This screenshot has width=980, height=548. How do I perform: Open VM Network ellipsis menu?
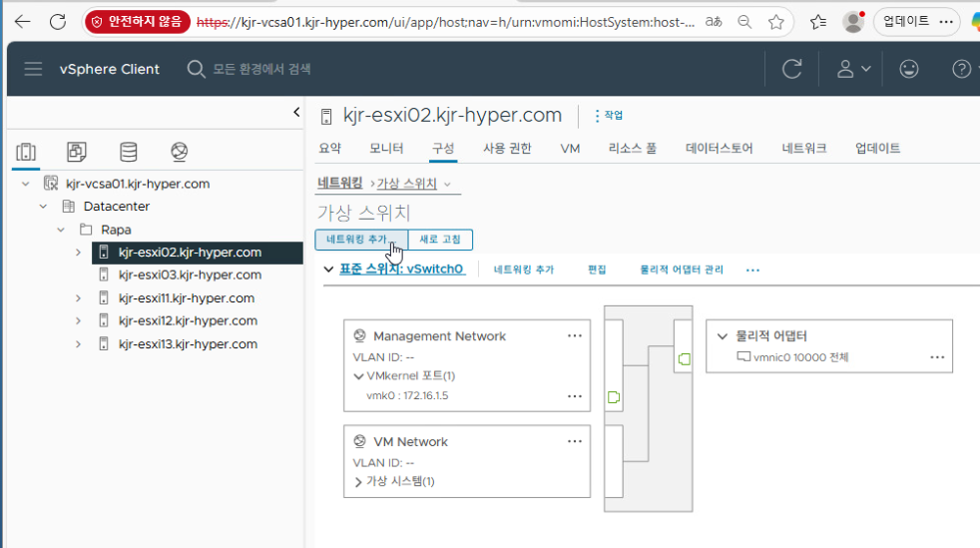[575, 442]
